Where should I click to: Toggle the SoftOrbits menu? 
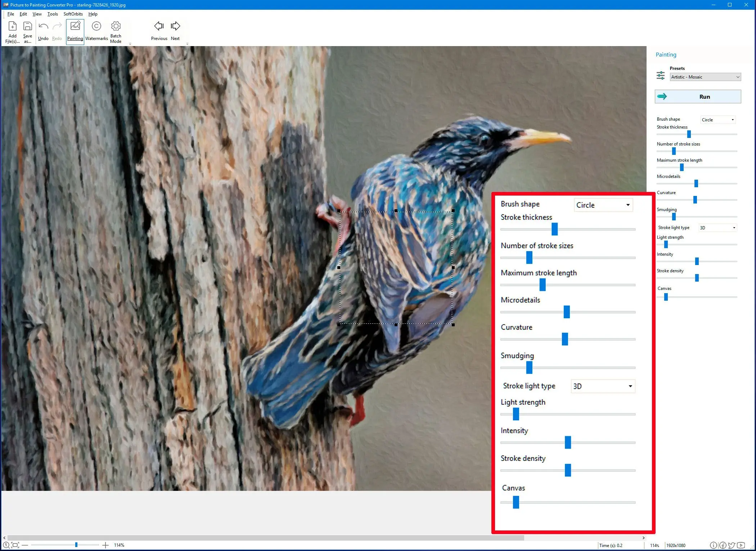pyautogui.click(x=72, y=14)
